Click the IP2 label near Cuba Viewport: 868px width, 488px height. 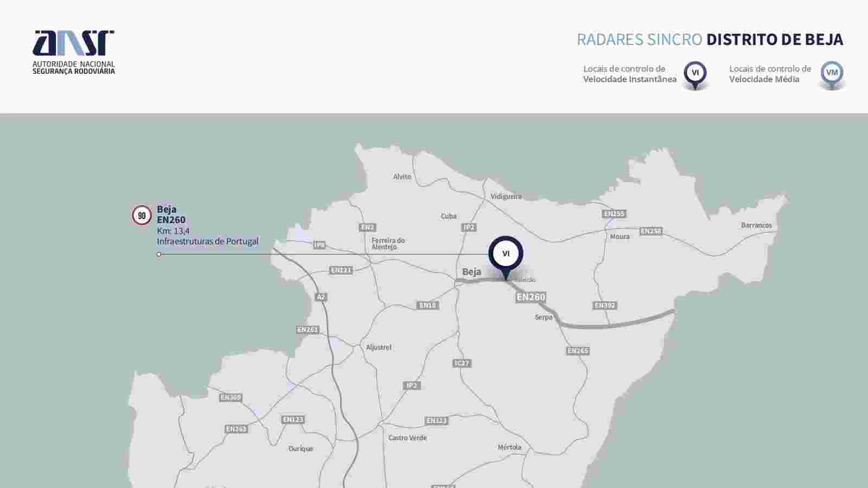[x=469, y=227]
